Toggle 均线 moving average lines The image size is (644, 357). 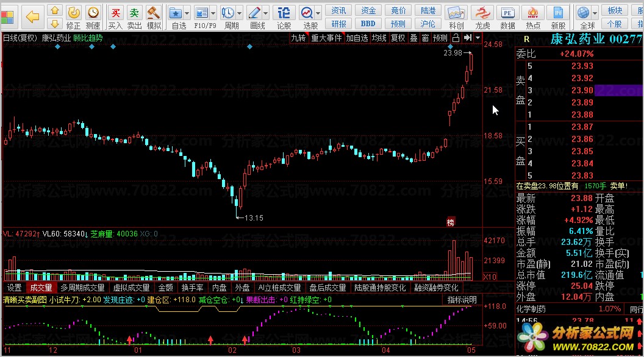pos(379,38)
